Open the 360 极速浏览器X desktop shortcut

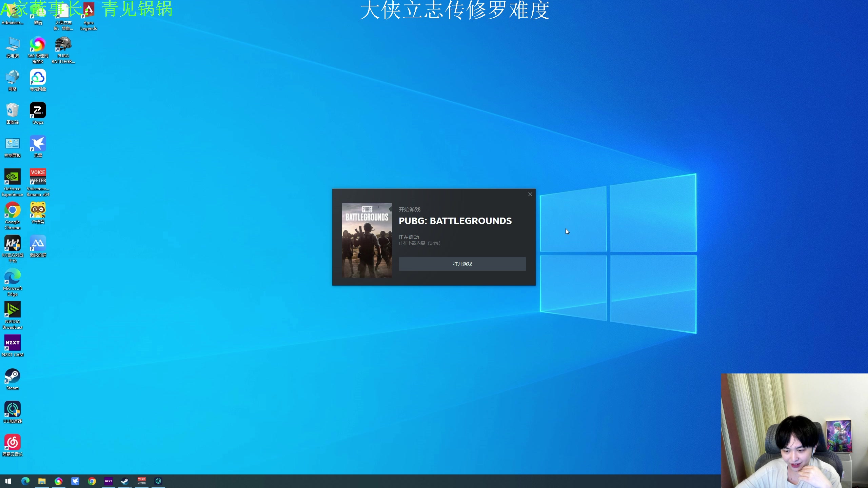click(x=38, y=50)
